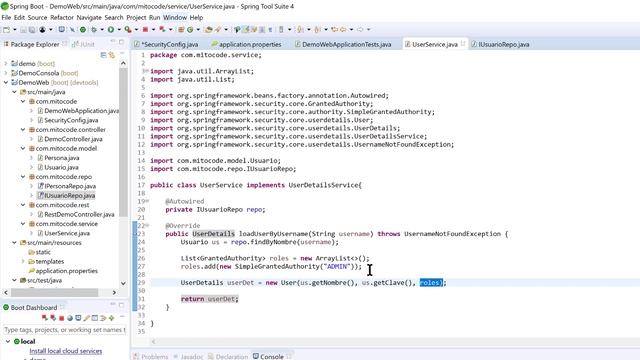640x360 pixels.
Task: Click the red Stop icon in the Boot Dashboard toolbar
Action: pos(62,318)
